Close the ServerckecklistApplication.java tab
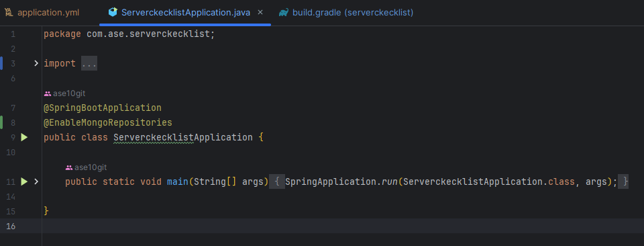Viewport: 644px width, 246px height. point(260,12)
